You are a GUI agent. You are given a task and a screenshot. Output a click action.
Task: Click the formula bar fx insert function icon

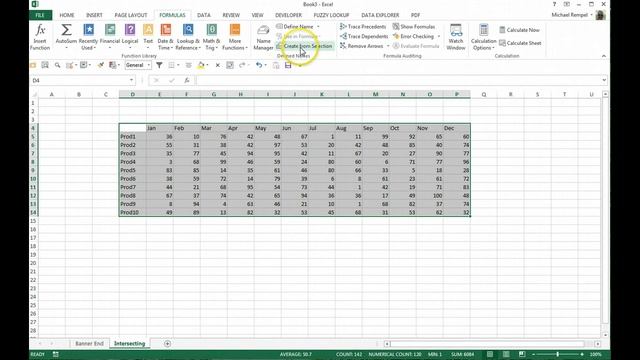(187, 80)
